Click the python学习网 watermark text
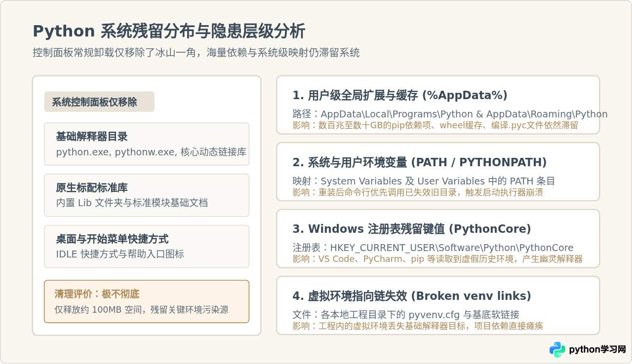Viewport: 632px width, 364px height. point(597,350)
